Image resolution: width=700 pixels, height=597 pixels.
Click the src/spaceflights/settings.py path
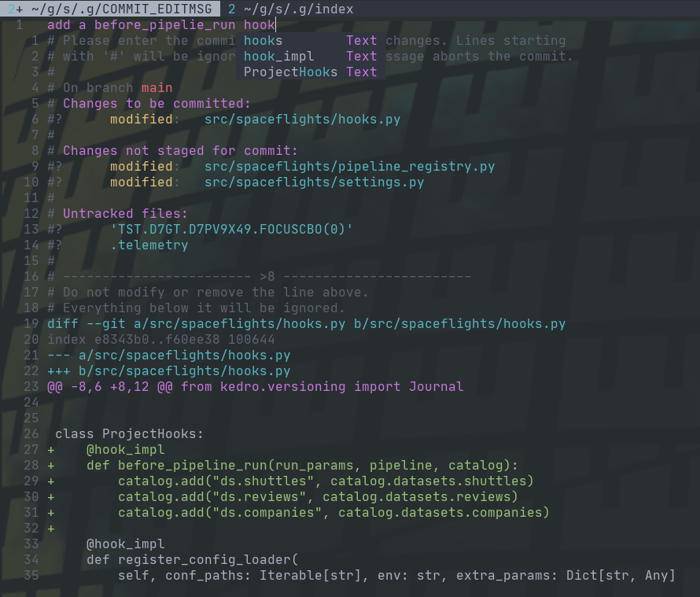314,182
